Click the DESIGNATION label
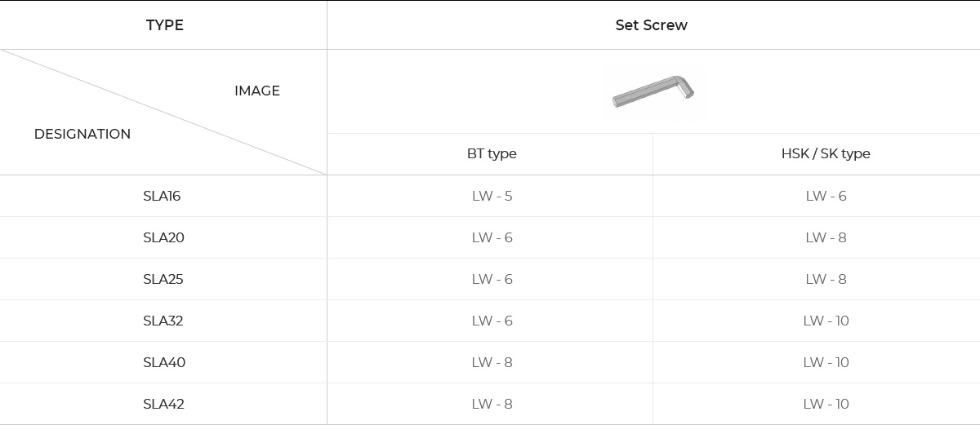Viewport: 980px width, 425px height. pos(82,134)
